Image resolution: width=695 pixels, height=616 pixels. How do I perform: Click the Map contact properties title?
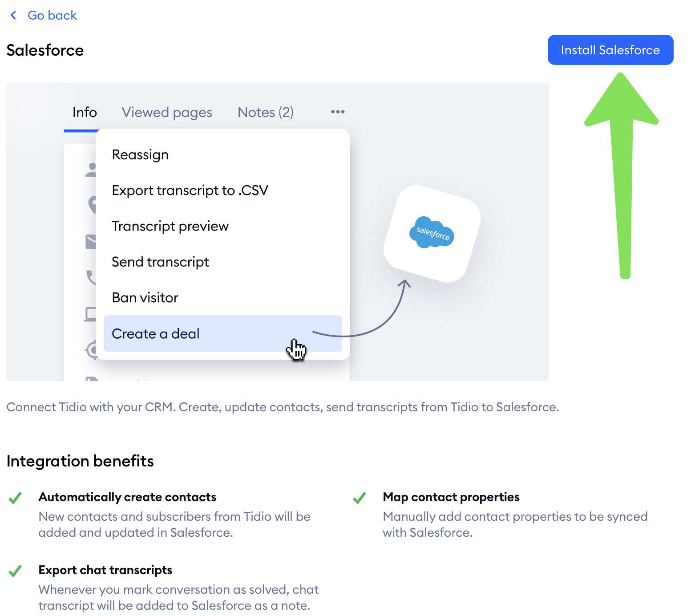(x=451, y=497)
